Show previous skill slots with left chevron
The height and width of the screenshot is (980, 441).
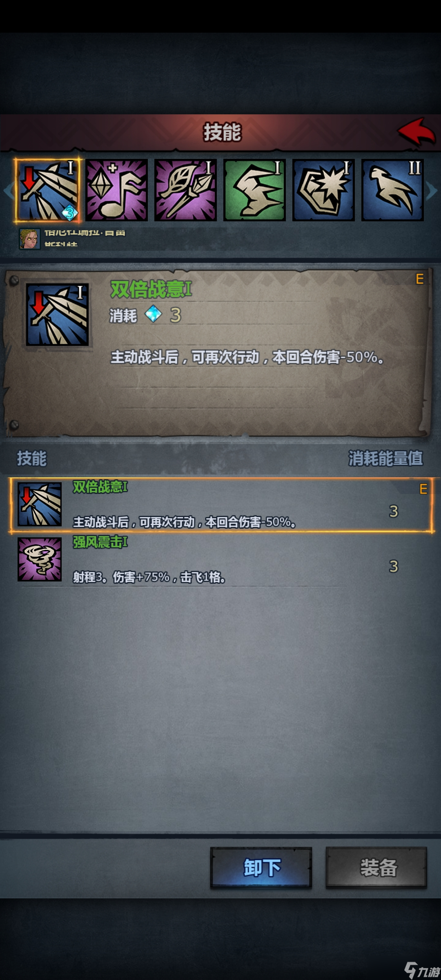click(x=8, y=191)
